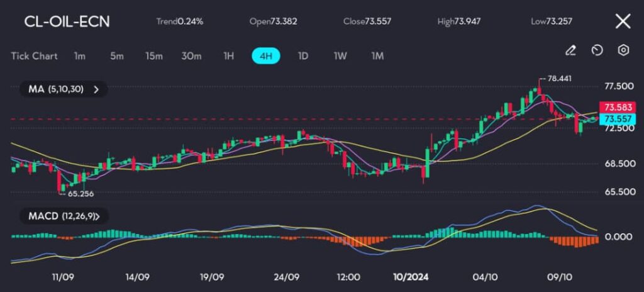Toggle the highlighted 4H timeframe
This screenshot has height=292, width=644.
tap(266, 56)
